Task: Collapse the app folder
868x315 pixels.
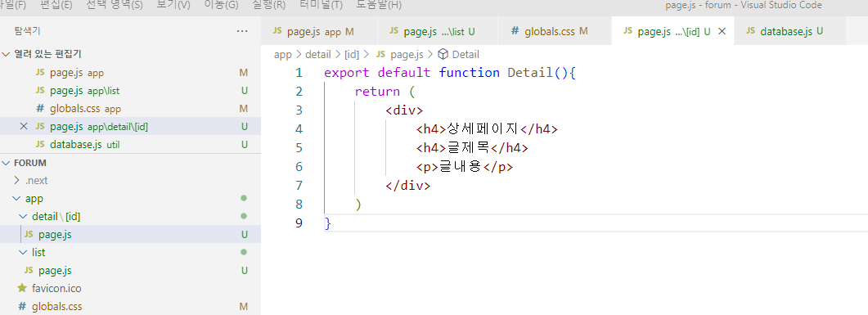Action: [x=16, y=198]
